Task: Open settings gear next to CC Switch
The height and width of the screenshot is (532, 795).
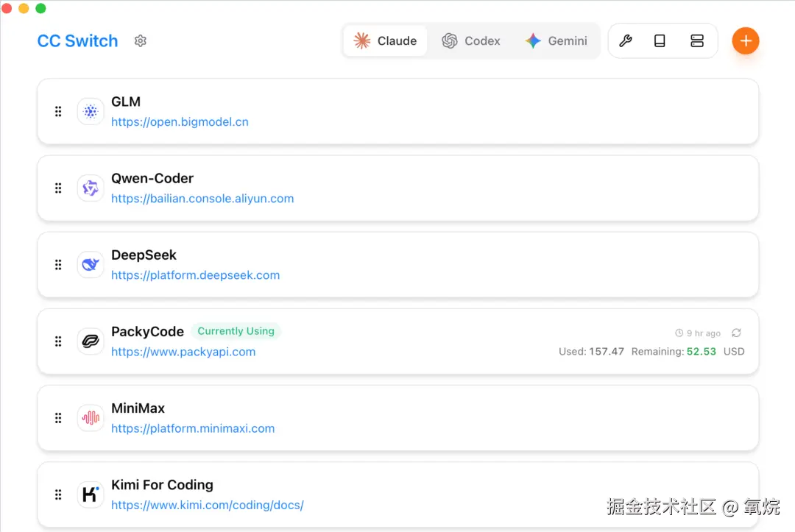Action: pos(141,40)
